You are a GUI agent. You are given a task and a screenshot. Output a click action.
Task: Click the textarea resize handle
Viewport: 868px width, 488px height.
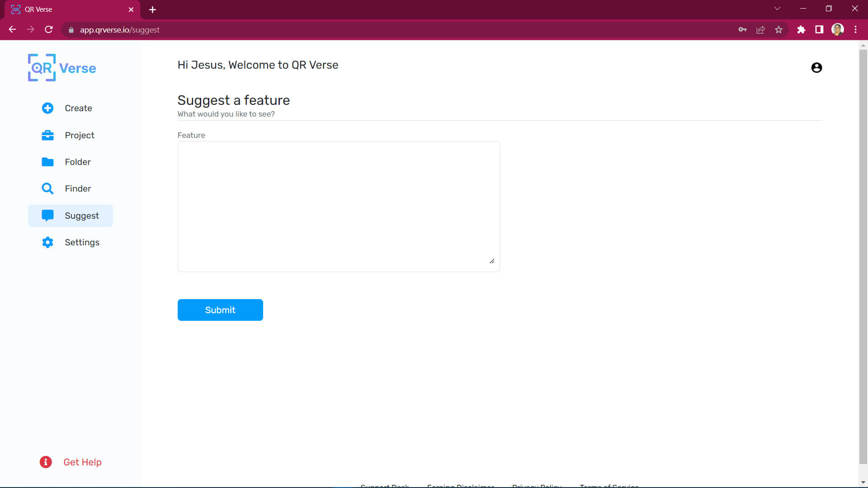click(x=492, y=261)
